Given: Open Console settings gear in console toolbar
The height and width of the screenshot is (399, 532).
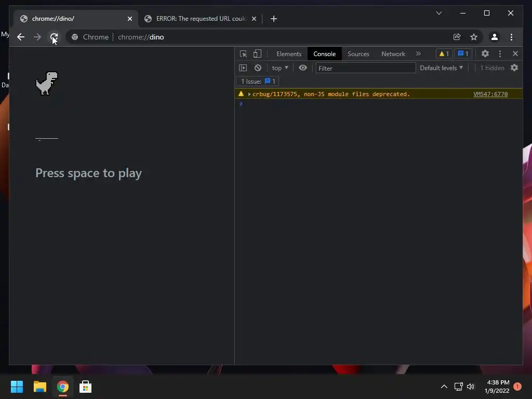Looking at the screenshot, I should (x=514, y=68).
